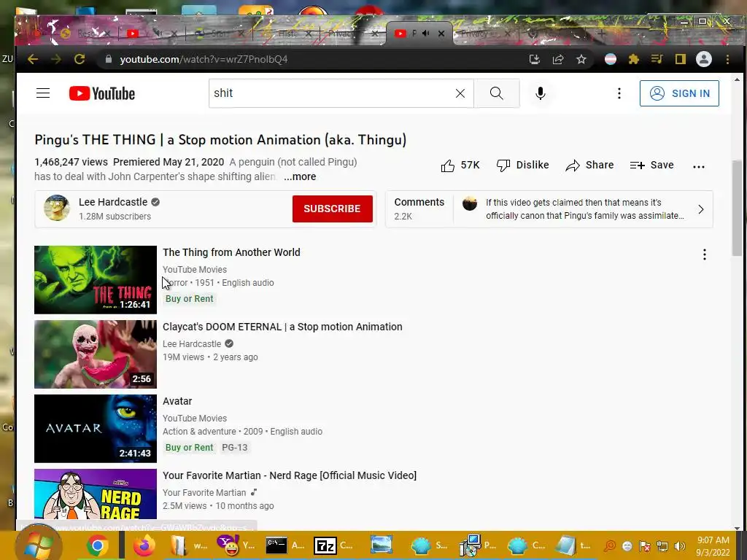
Task: Open the Avatar title link
Action: 177,401
